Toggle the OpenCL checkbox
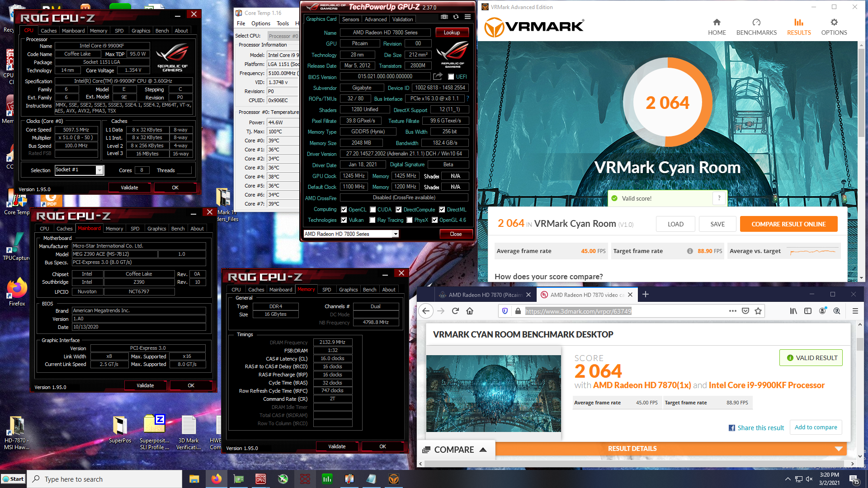Viewport: 868px width, 488px height. (344, 210)
